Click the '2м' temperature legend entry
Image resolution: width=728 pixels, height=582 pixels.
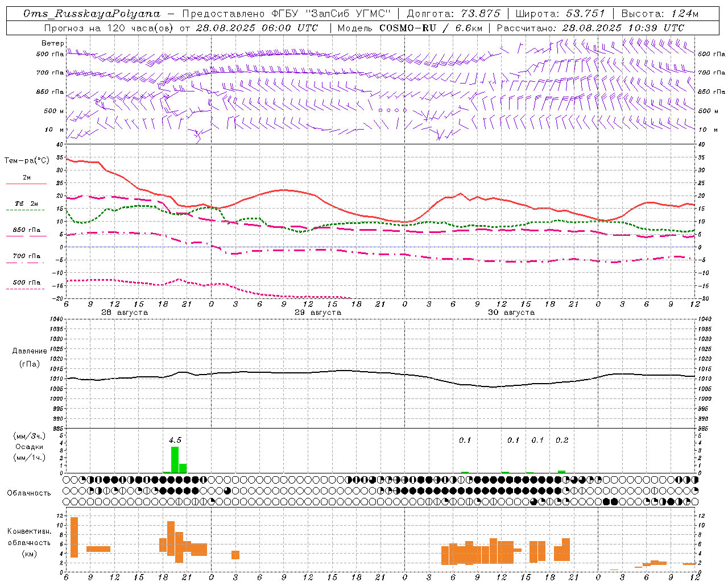27,177
